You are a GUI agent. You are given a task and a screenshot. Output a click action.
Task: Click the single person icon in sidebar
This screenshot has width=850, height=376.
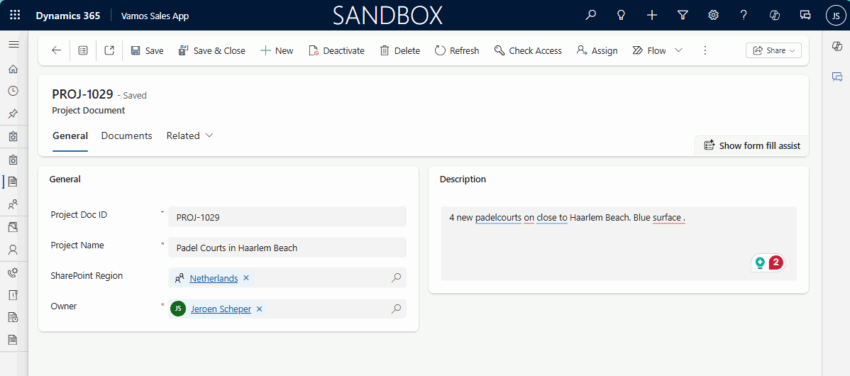[x=12, y=250]
